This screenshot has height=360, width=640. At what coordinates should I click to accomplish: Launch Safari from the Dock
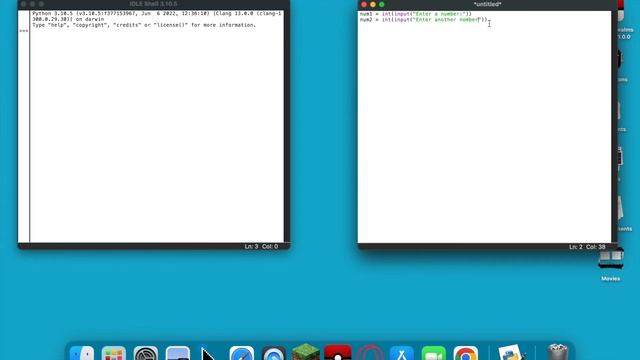click(242, 353)
